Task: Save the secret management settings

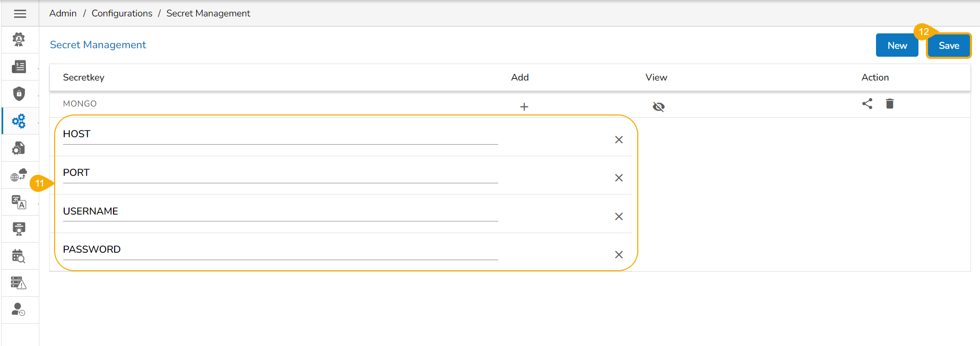Action: click(949, 46)
